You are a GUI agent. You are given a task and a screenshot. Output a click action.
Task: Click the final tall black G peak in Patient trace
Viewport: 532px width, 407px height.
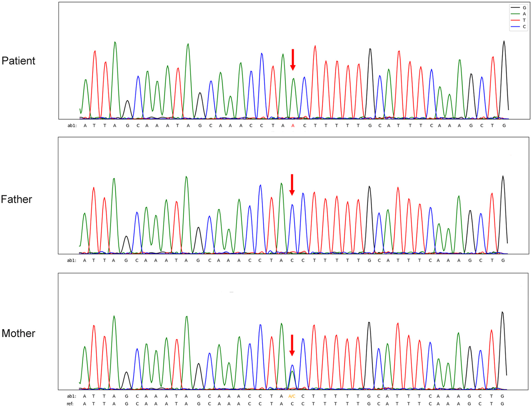tap(504, 60)
